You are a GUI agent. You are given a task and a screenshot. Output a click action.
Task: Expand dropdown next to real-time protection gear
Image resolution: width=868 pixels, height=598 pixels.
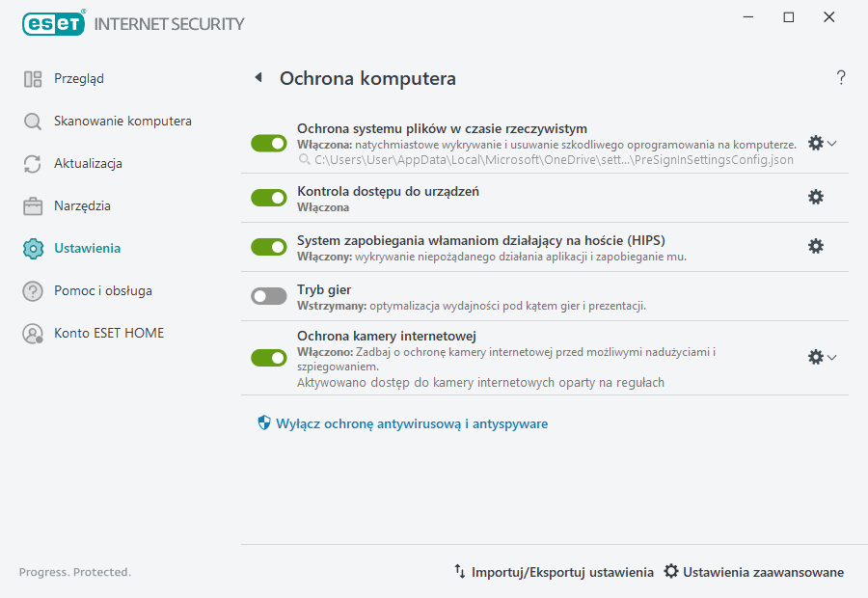pyautogui.click(x=831, y=143)
